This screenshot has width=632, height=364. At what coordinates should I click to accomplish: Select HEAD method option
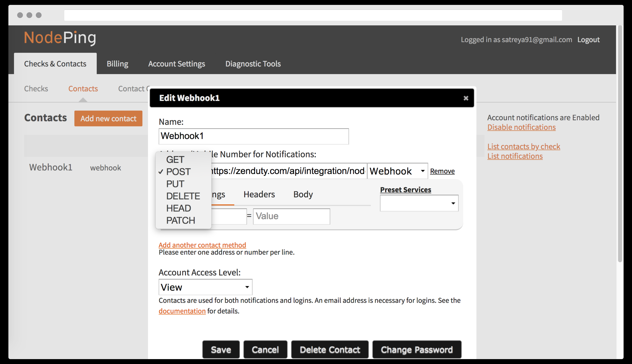(178, 208)
